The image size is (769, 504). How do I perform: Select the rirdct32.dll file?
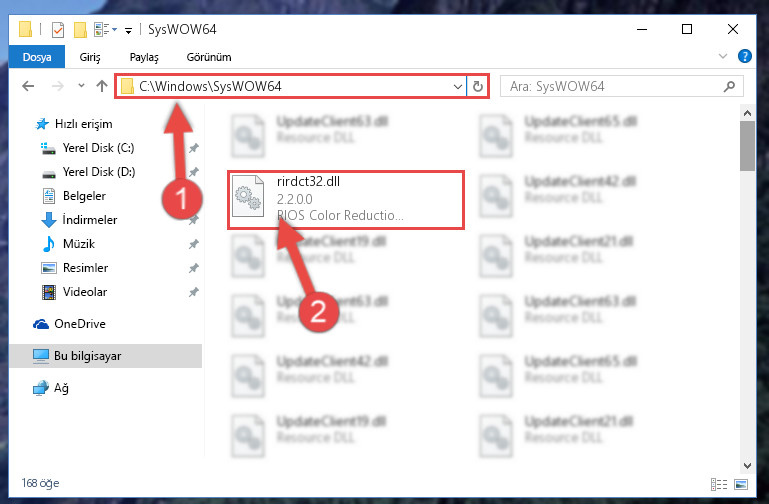pyautogui.click(x=346, y=200)
